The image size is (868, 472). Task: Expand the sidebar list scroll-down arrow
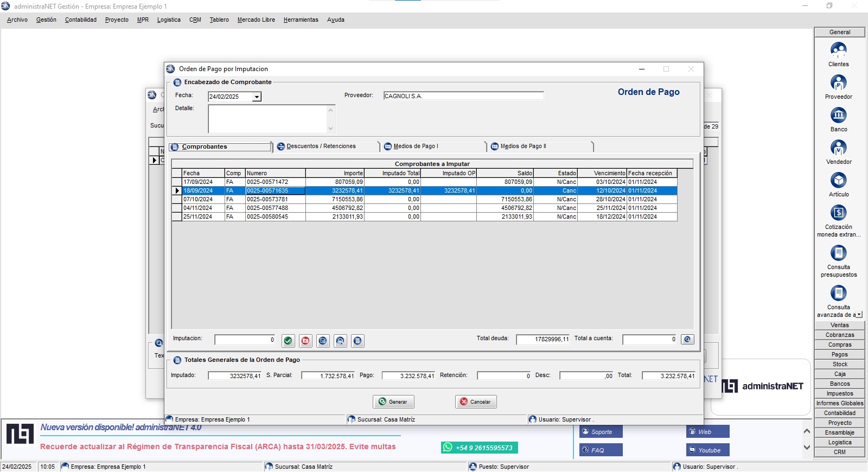point(859,315)
